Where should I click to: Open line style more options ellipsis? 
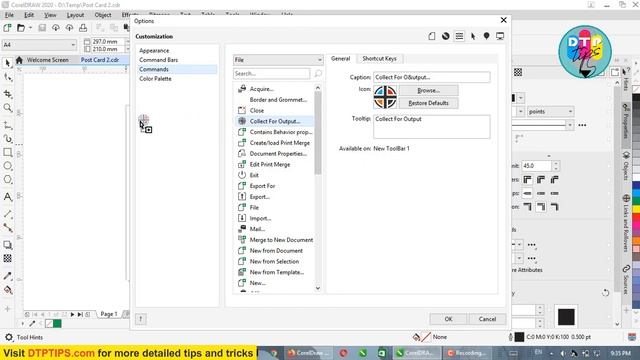click(x=582, y=125)
